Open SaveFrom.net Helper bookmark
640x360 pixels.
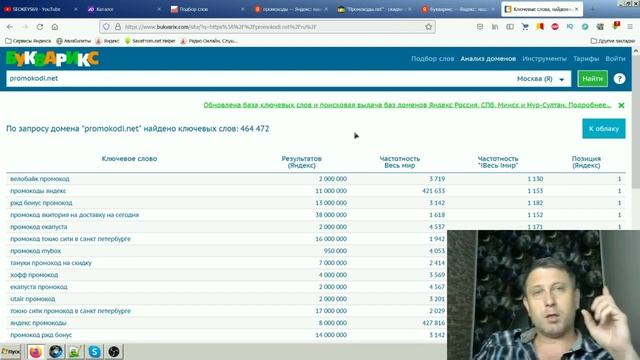point(150,41)
